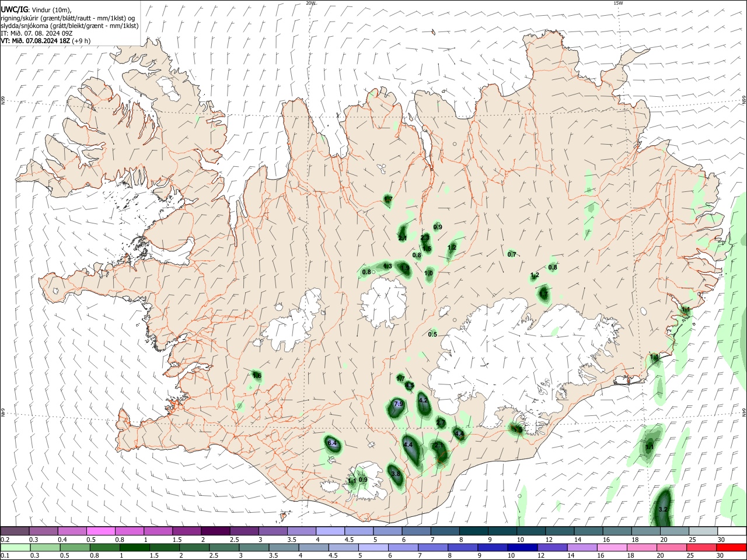The width and height of the screenshot is (747, 560).
Task: Click the 'slydda/snjókoma' legend description line
Action: (69, 26)
